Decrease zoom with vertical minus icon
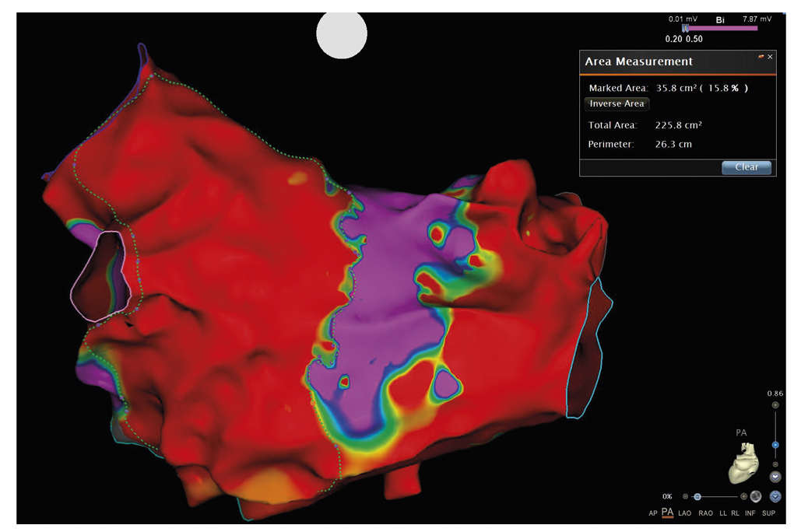 pos(775,464)
